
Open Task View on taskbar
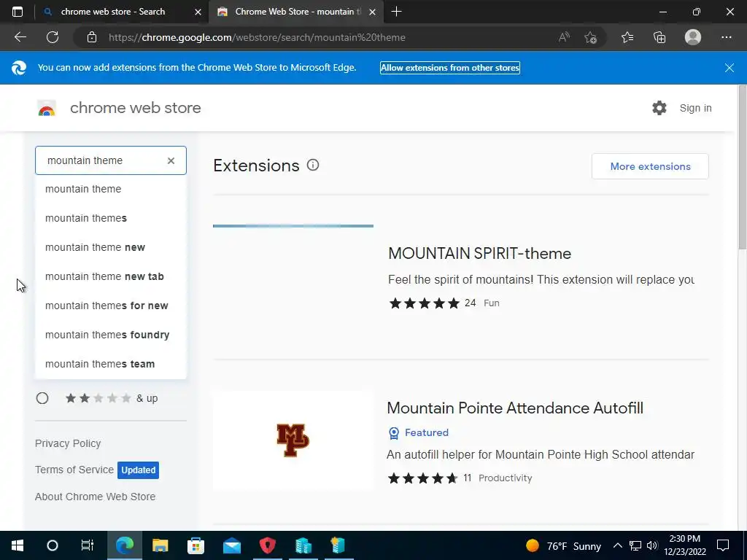tap(88, 545)
